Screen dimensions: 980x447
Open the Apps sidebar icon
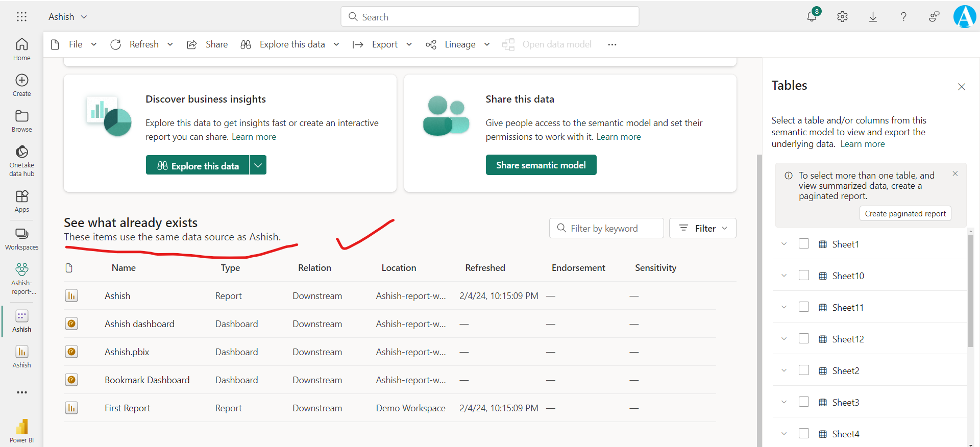coord(21,201)
